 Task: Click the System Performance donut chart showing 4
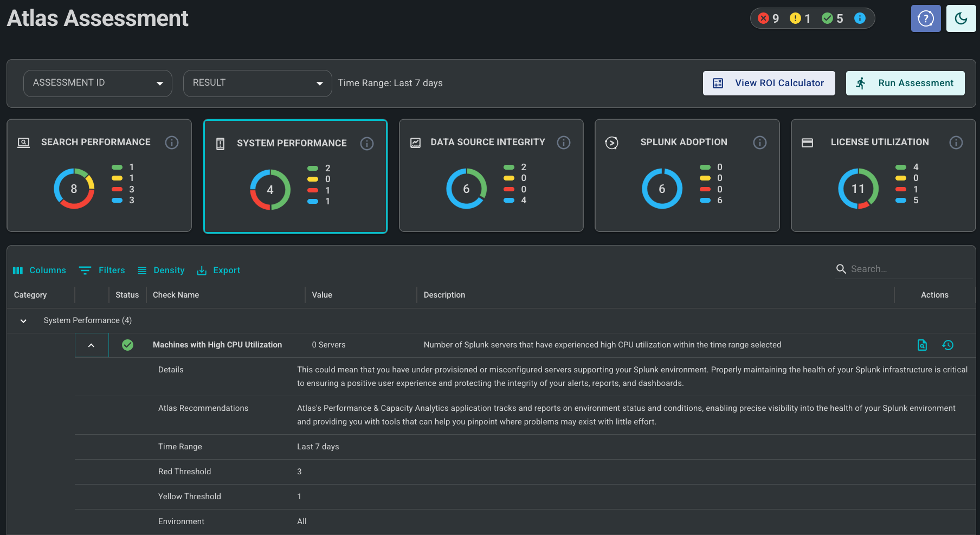(270, 190)
